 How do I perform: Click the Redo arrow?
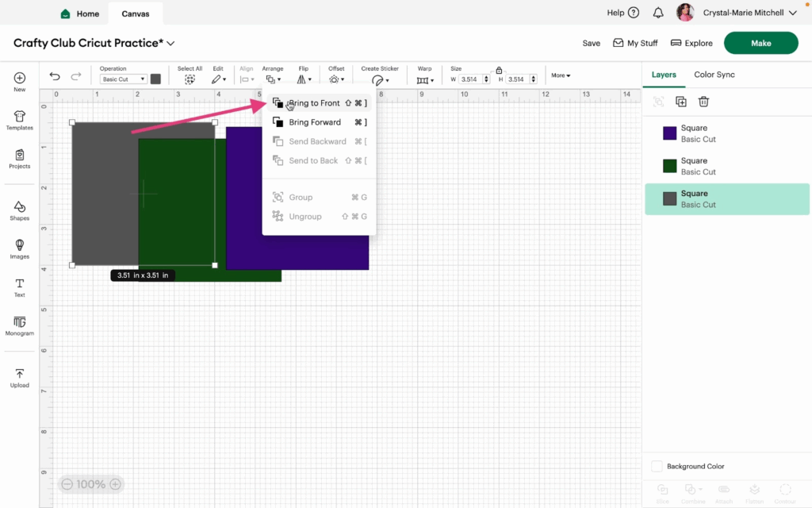[76, 77]
